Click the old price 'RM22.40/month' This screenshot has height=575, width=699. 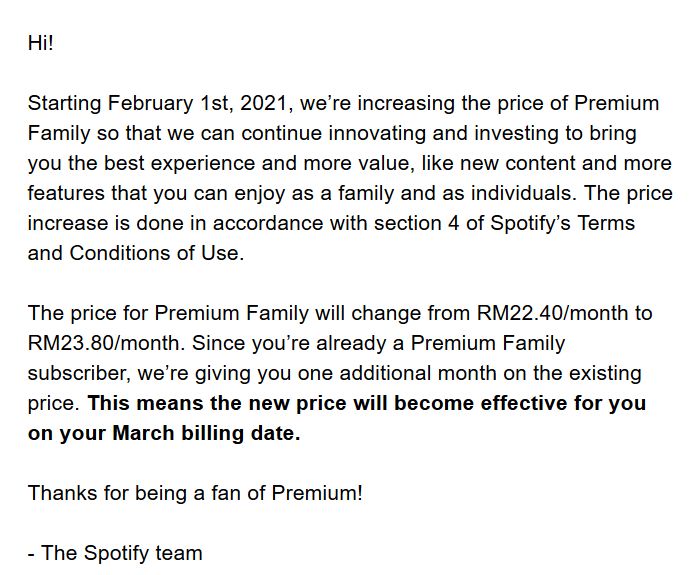click(552, 313)
